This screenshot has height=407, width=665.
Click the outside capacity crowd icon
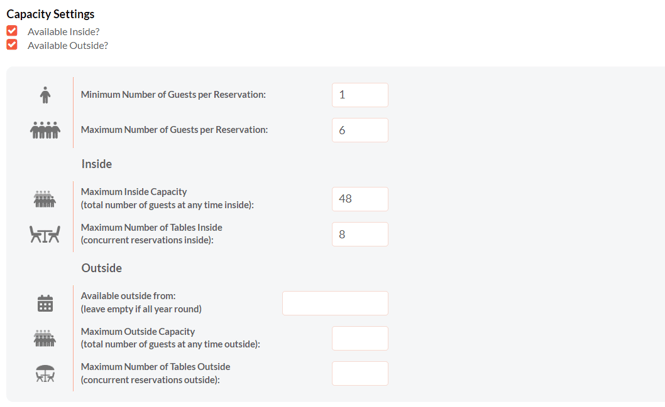[45, 338]
